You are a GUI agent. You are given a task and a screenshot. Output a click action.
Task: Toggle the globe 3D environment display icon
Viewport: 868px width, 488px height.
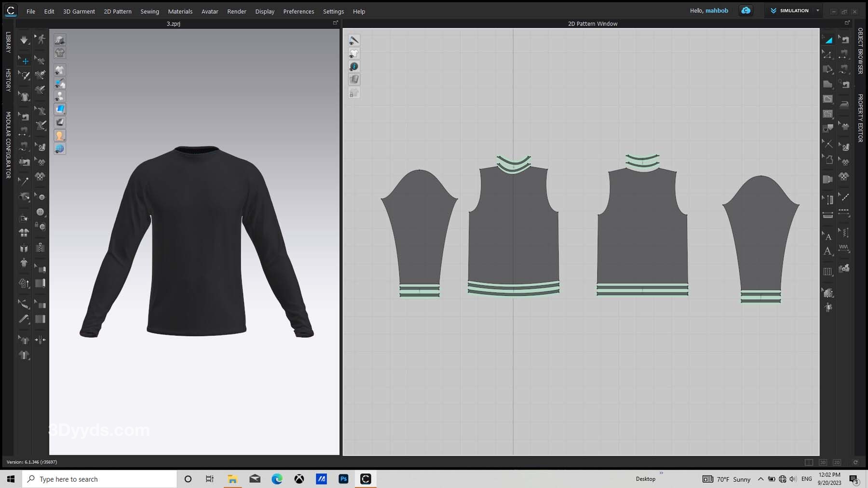60,148
